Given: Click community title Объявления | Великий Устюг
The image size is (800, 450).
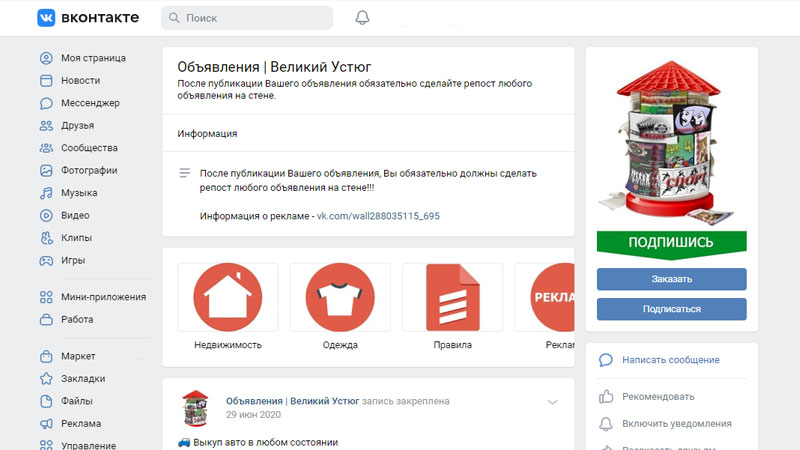Looking at the screenshot, I should (x=274, y=67).
